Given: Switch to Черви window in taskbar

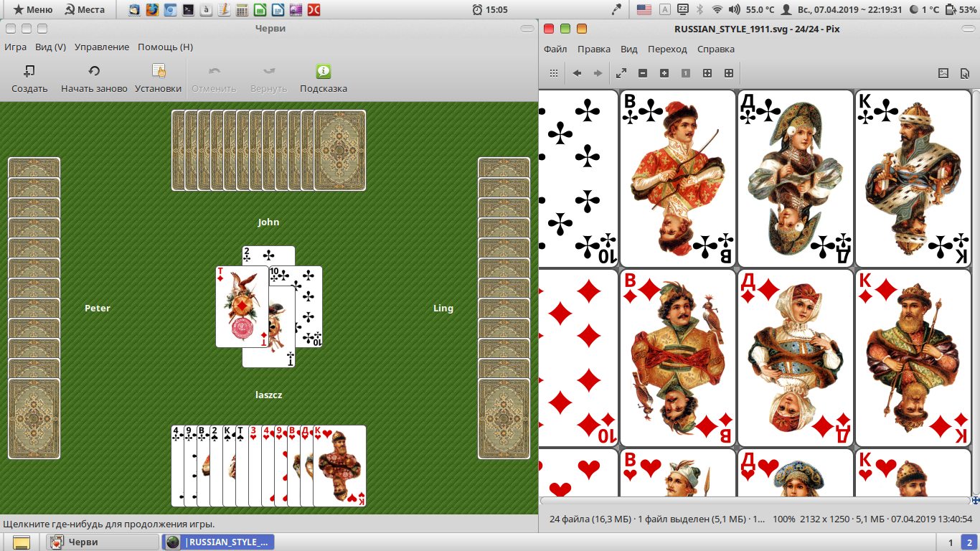Looking at the screenshot, I should coord(102,542).
